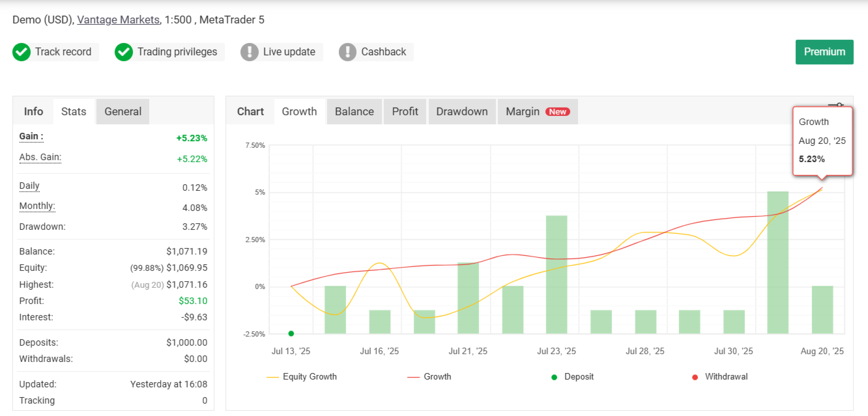Show the Drawdown chart tab
Image resolution: width=868 pixels, height=416 pixels.
point(462,111)
